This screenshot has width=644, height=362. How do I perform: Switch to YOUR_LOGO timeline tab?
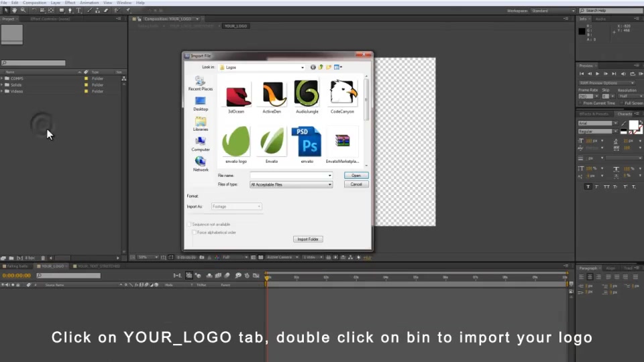tap(51, 266)
